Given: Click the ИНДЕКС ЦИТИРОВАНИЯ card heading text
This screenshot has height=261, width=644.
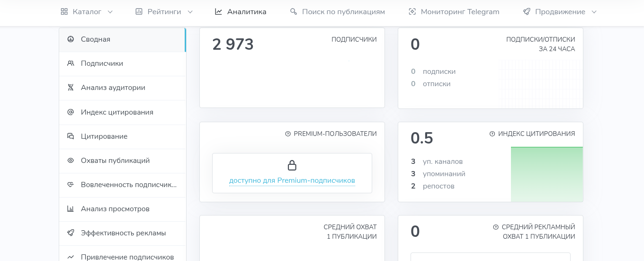Looking at the screenshot, I should (537, 134).
